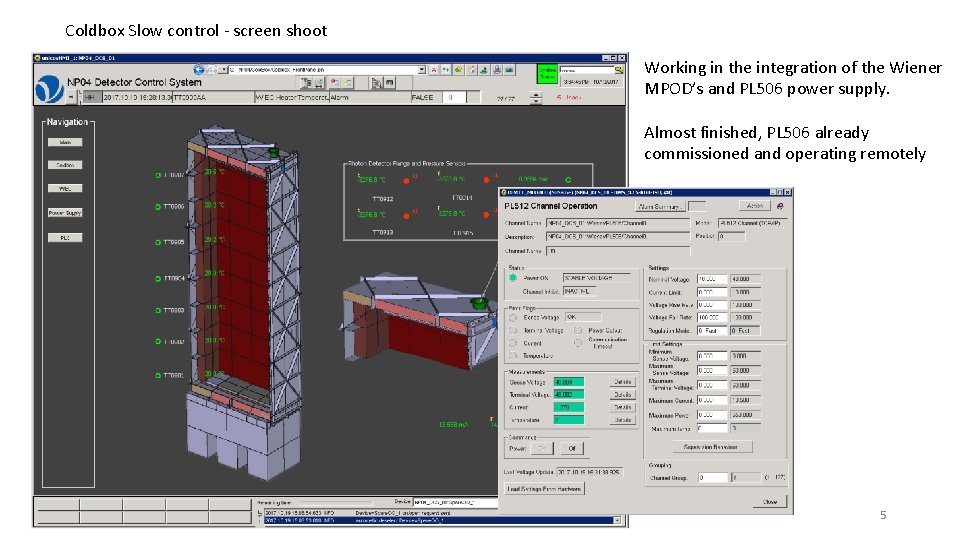
Task: Click the Description text field
Action: [618, 236]
